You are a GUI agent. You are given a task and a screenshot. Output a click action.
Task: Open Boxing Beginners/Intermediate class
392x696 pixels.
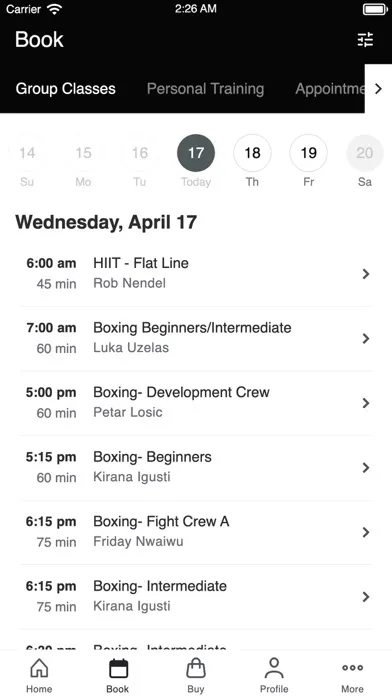click(x=196, y=339)
